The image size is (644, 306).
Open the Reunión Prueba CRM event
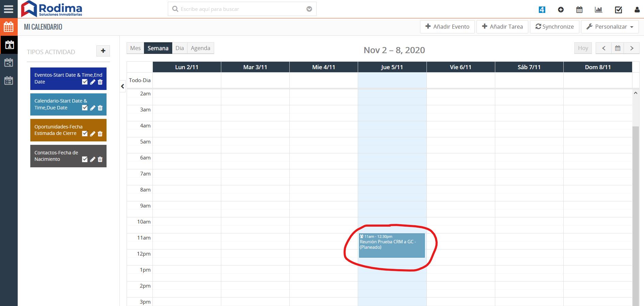coord(391,245)
